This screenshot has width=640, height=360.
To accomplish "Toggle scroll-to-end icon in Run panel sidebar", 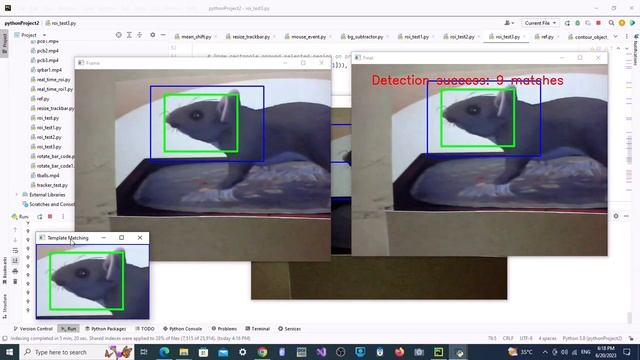I will click(15, 261).
